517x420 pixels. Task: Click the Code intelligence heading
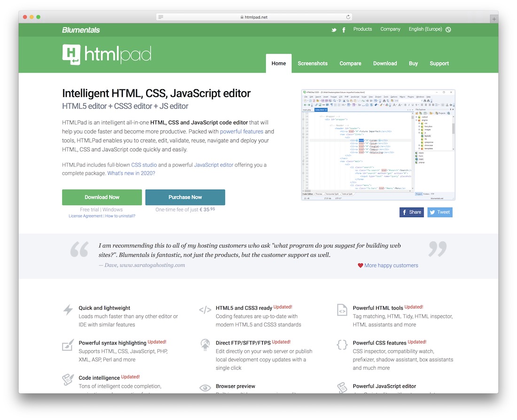coord(99,378)
